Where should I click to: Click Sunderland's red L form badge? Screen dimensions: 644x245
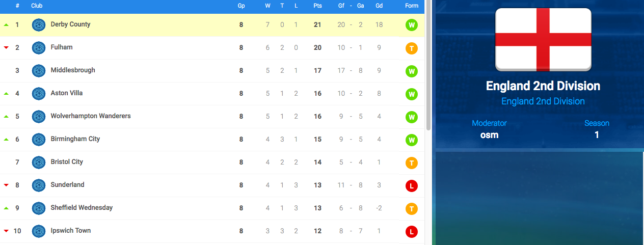[412, 186]
